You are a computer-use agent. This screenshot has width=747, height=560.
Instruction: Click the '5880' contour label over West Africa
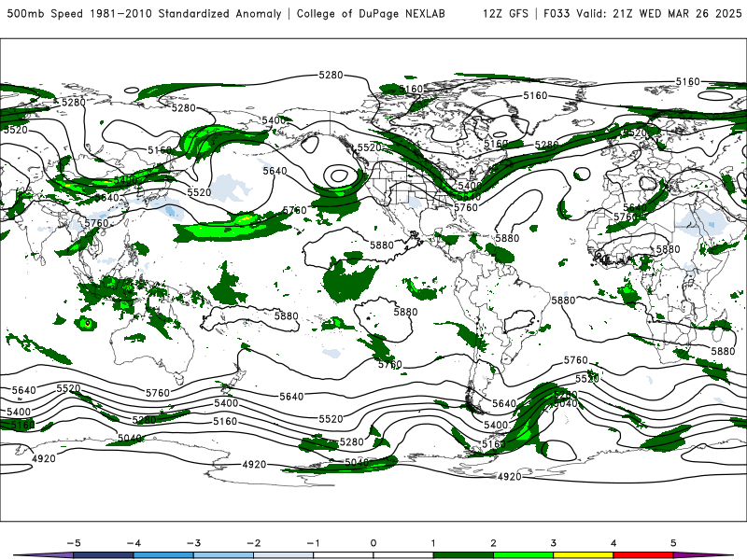pos(668,249)
